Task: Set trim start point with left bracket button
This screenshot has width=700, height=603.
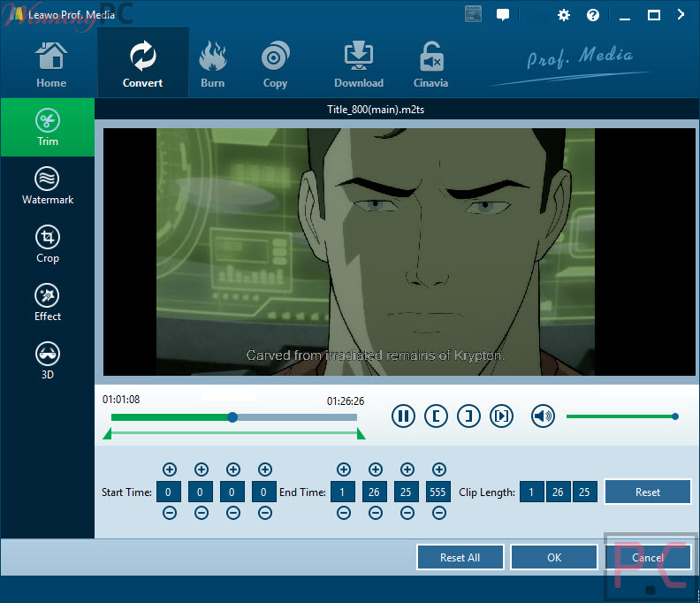Action: [436, 416]
